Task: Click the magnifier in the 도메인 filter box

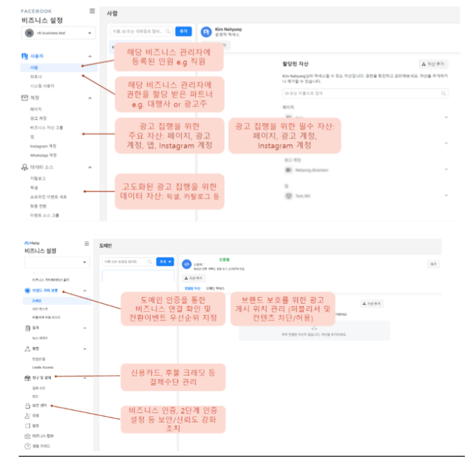Action: point(150,262)
